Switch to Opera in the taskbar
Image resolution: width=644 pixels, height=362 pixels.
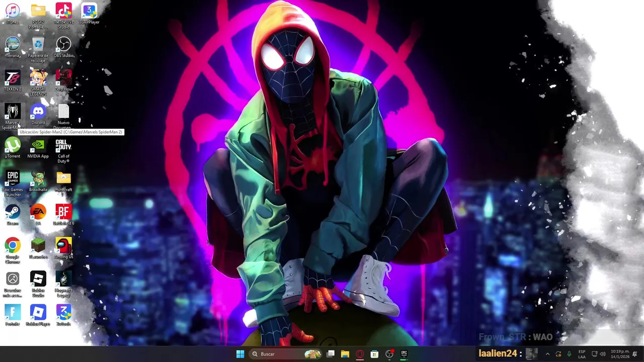(360, 354)
